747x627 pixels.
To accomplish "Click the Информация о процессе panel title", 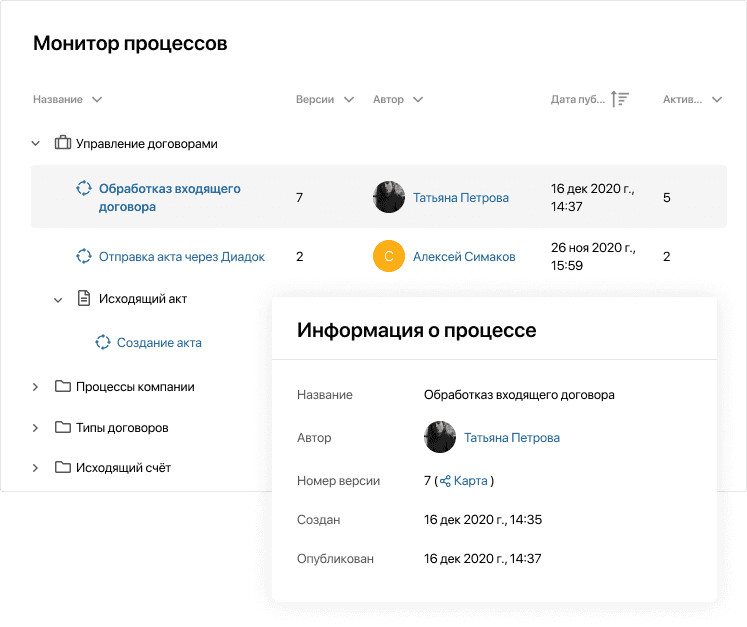I will pos(416,330).
